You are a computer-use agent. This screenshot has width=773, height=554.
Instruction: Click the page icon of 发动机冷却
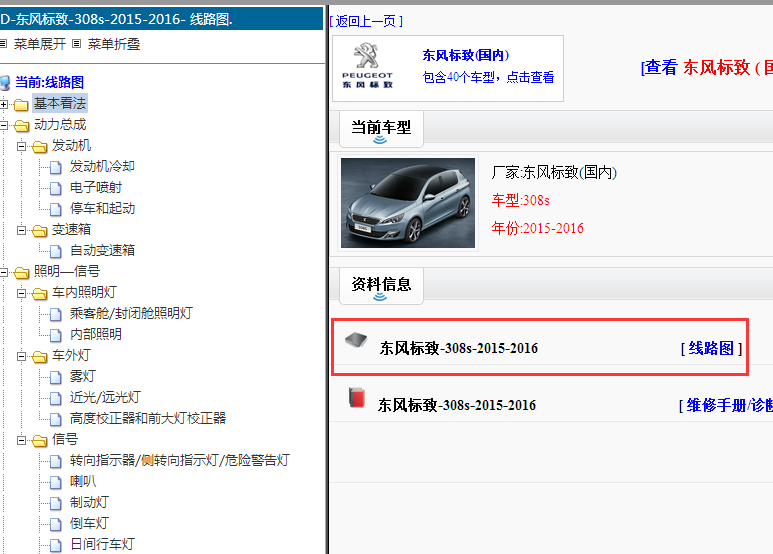(56, 168)
